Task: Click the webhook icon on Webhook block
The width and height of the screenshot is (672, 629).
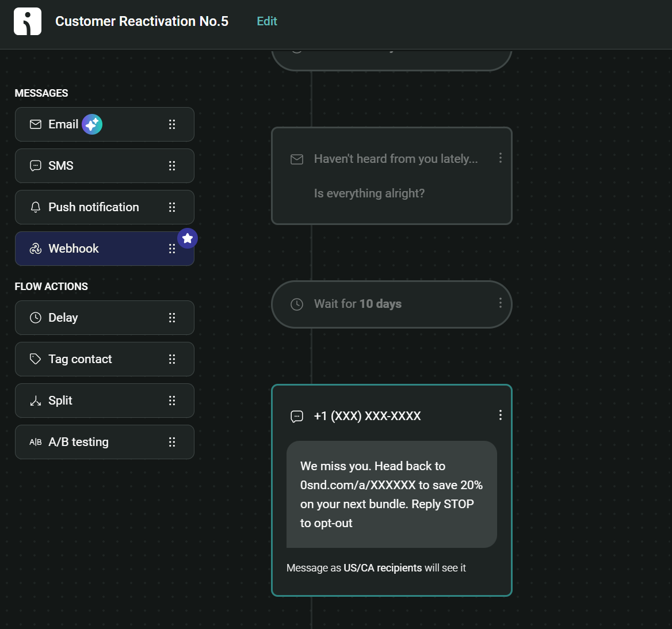Action: [x=36, y=249]
